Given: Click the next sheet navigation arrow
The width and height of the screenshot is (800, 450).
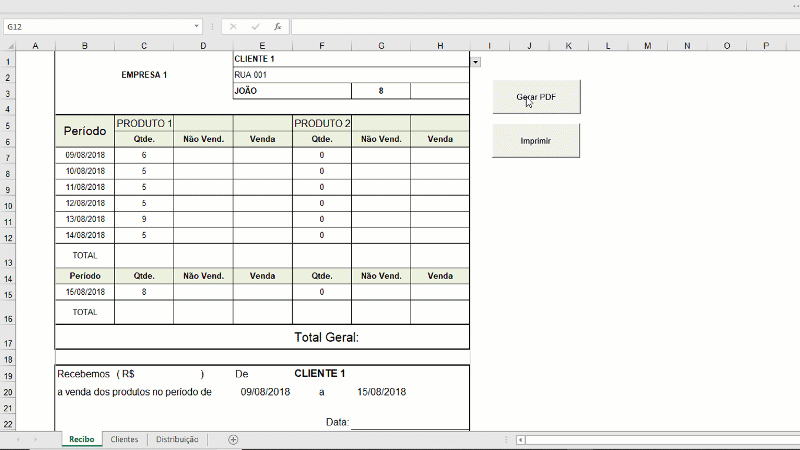Looking at the screenshot, I should click(35, 439).
